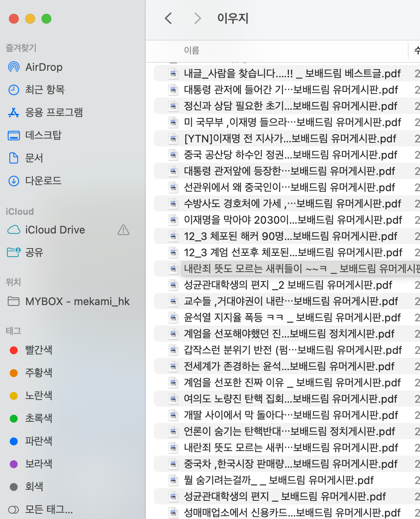Click 태그 section header in sidebar
This screenshot has width=420, height=519.
tap(13, 331)
